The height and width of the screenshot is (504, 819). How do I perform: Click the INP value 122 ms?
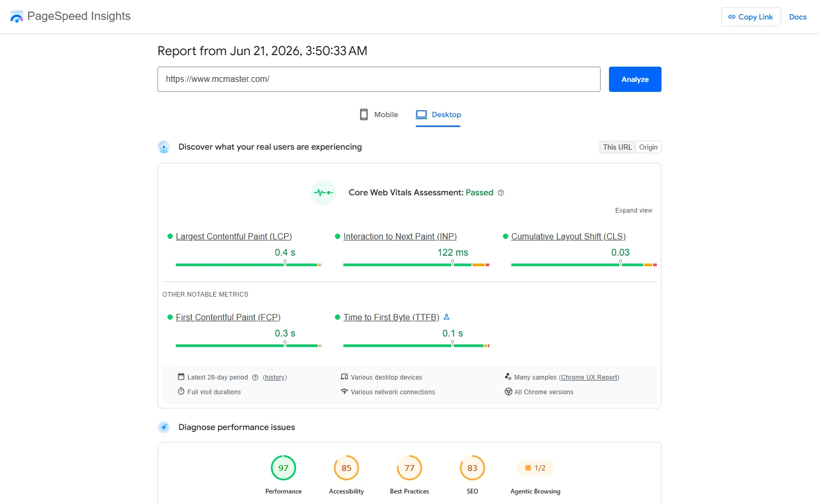pyautogui.click(x=453, y=253)
